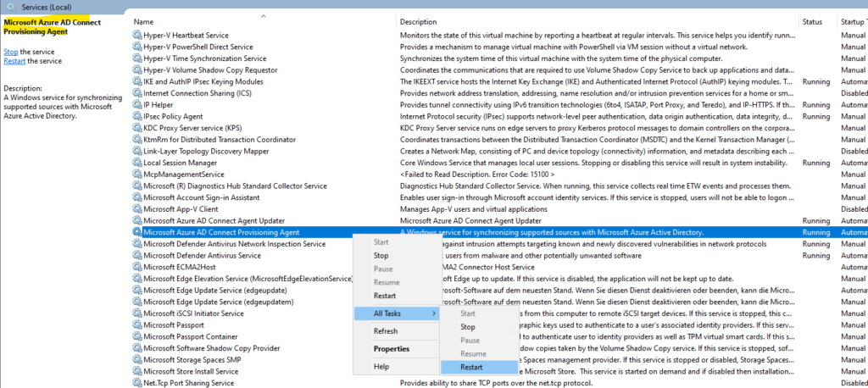
Task: Click gear icon of IPsec Policy Agent
Action: [137, 116]
